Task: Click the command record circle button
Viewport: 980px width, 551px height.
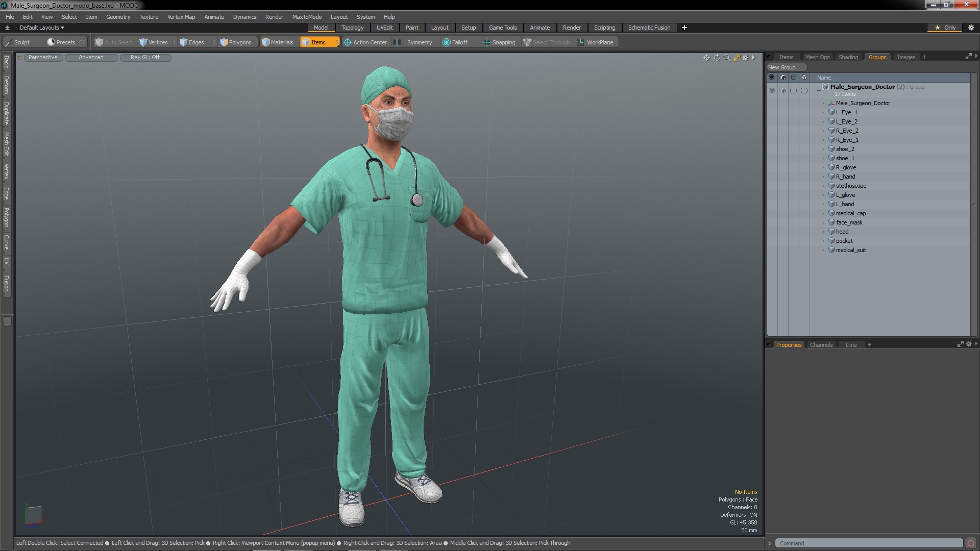Action: [971, 543]
